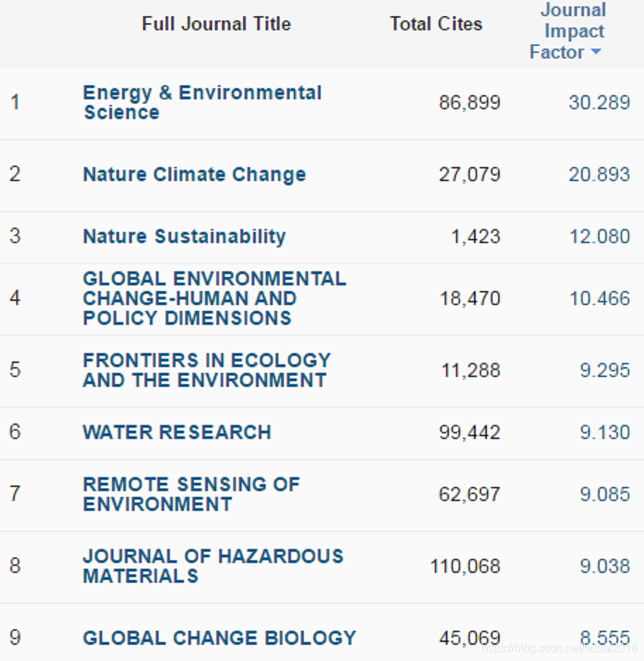Screen dimensions: 644x661
Task: Select total cites value 18,470
Action: (x=470, y=299)
